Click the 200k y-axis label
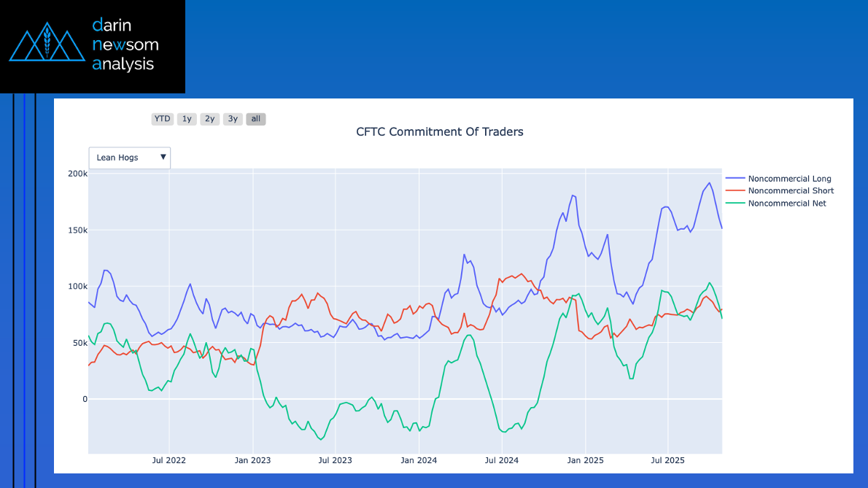This screenshot has height=488, width=868. click(77, 174)
